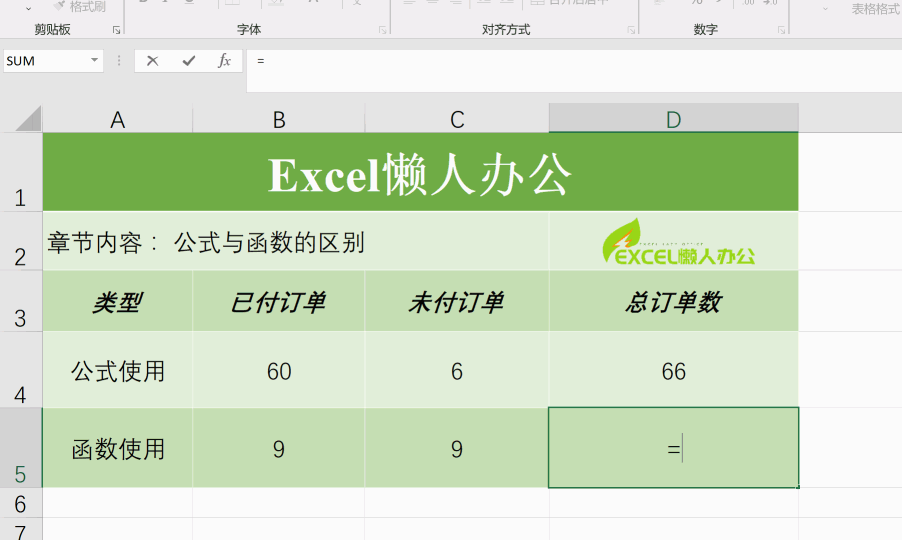
Task: Select the 类型 header cell
Action: tap(117, 301)
